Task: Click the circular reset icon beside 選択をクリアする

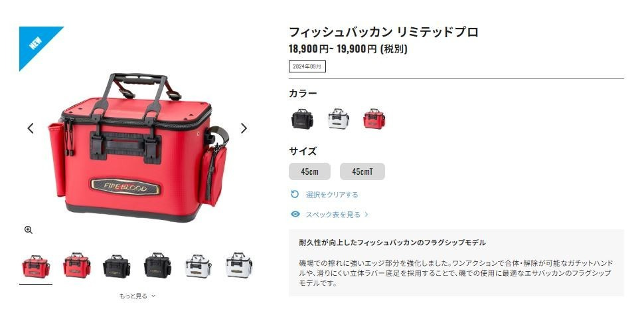Action: click(x=295, y=194)
